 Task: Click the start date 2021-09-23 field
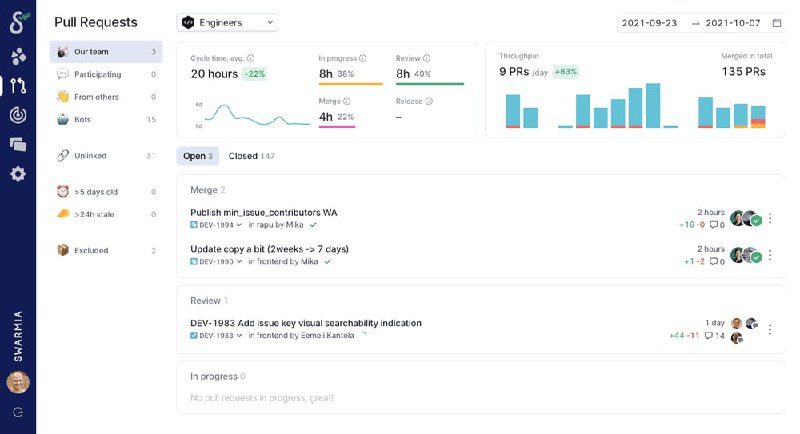pyautogui.click(x=649, y=22)
